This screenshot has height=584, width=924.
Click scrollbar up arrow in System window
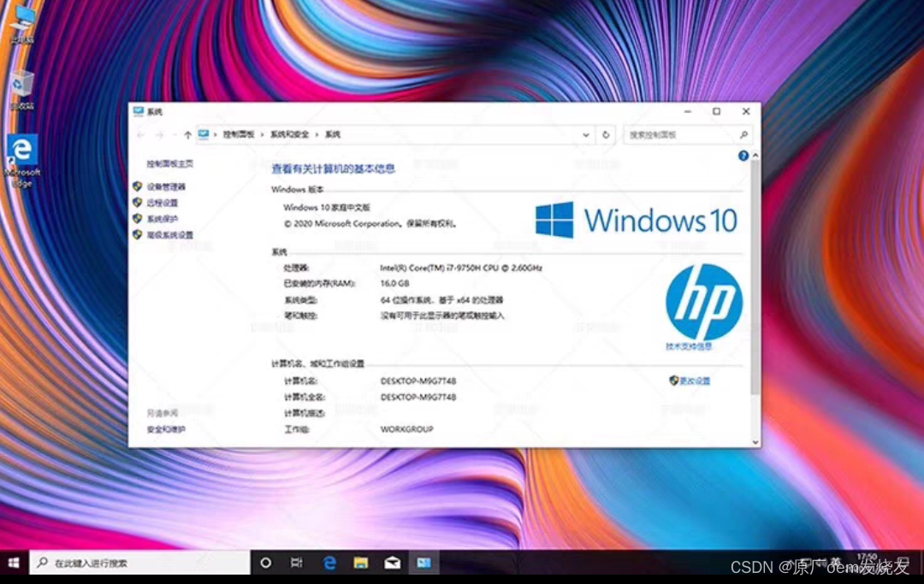coord(755,155)
